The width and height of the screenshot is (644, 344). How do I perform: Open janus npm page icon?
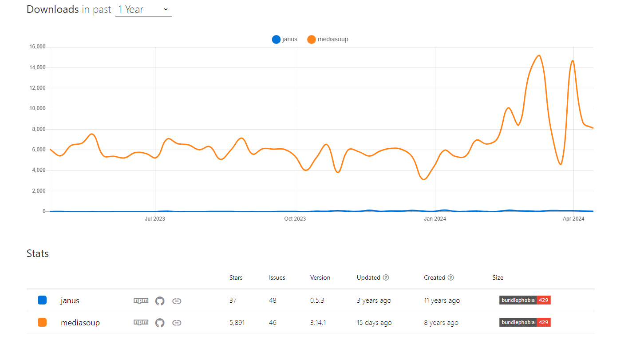[x=141, y=301]
